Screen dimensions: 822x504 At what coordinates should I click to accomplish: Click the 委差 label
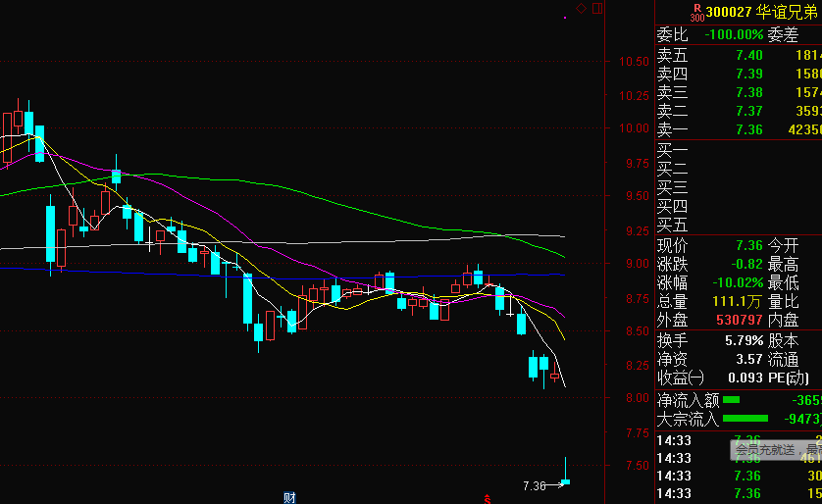[x=783, y=35]
